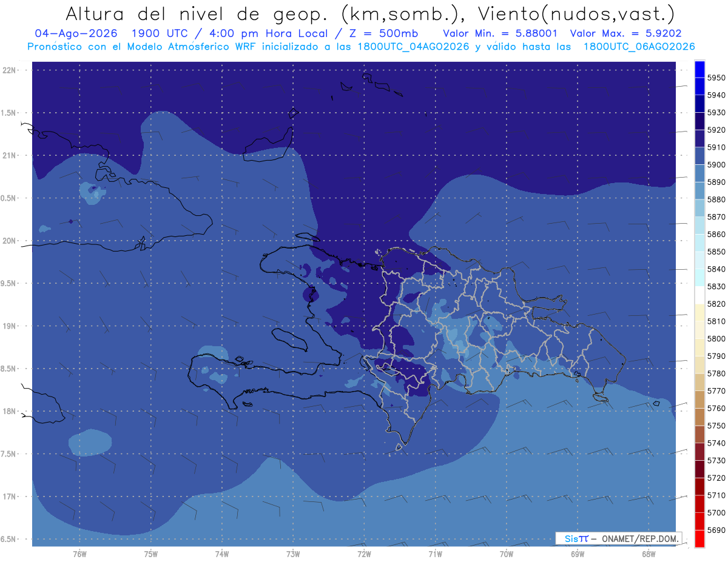Click the color swatch between 5940 and 5950
The width and height of the screenshot is (728, 562).
[x=699, y=86]
